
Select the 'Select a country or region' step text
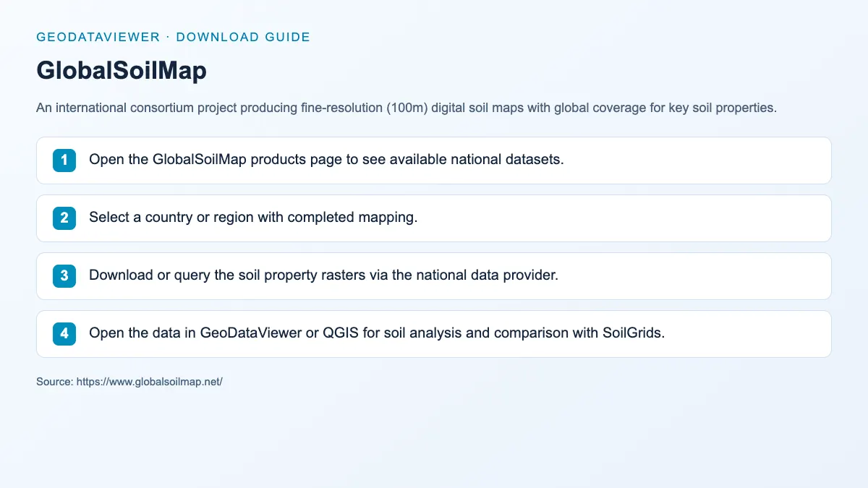pos(253,218)
